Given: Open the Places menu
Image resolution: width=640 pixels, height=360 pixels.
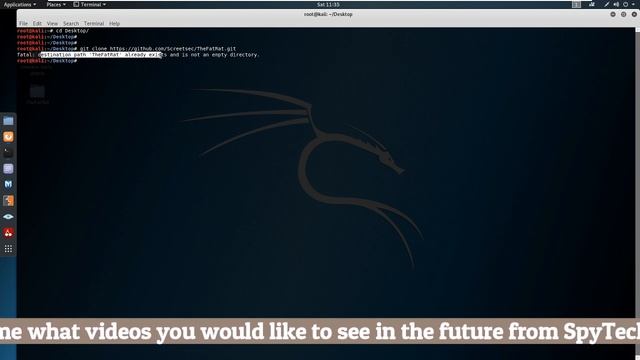Looking at the screenshot, I should pyautogui.click(x=56, y=4).
